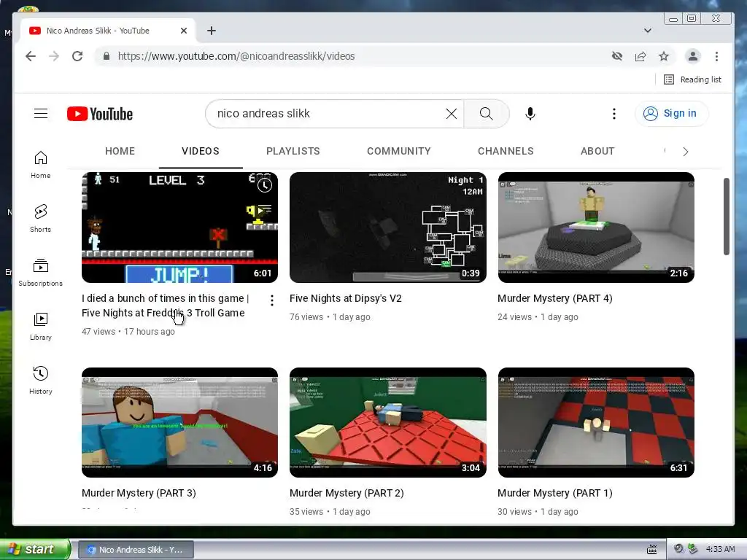Click the YouTube logo
Screen dimensions: 747x560
coord(100,114)
